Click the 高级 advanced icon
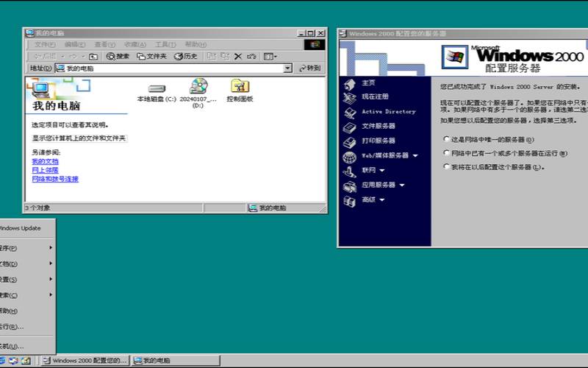This screenshot has height=368, width=588. tap(350, 201)
